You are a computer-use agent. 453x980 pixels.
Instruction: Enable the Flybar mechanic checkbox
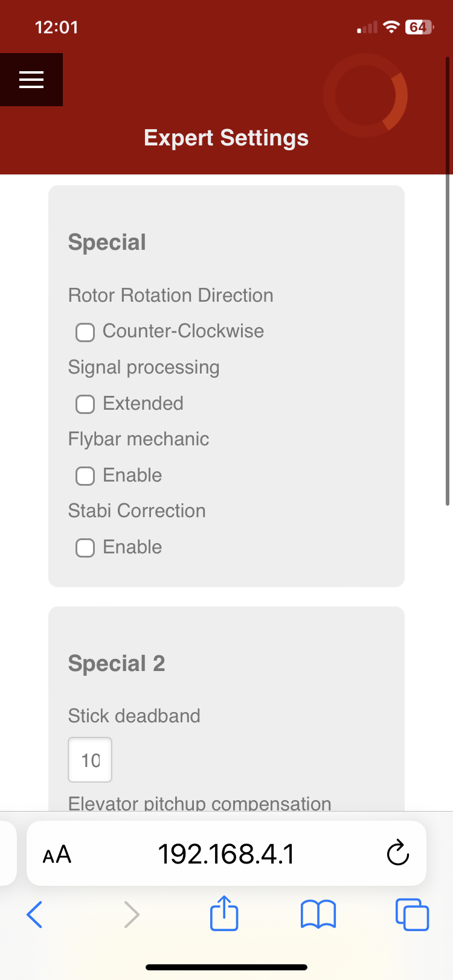point(85,476)
